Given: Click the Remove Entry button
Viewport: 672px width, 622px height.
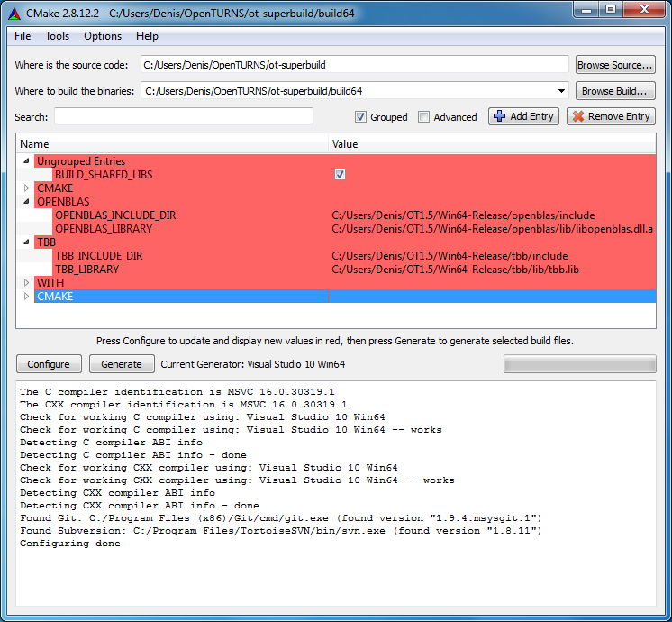Looking at the screenshot, I should (611, 116).
